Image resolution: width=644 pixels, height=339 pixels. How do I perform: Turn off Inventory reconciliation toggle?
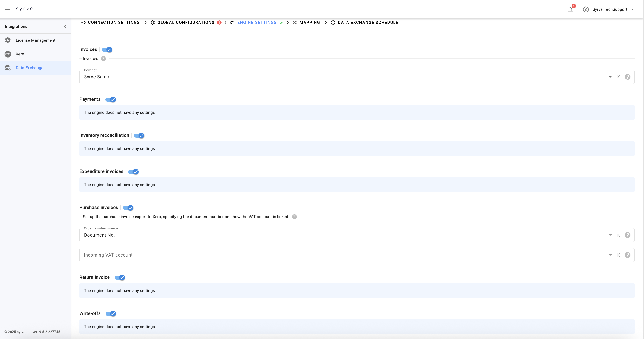click(139, 136)
